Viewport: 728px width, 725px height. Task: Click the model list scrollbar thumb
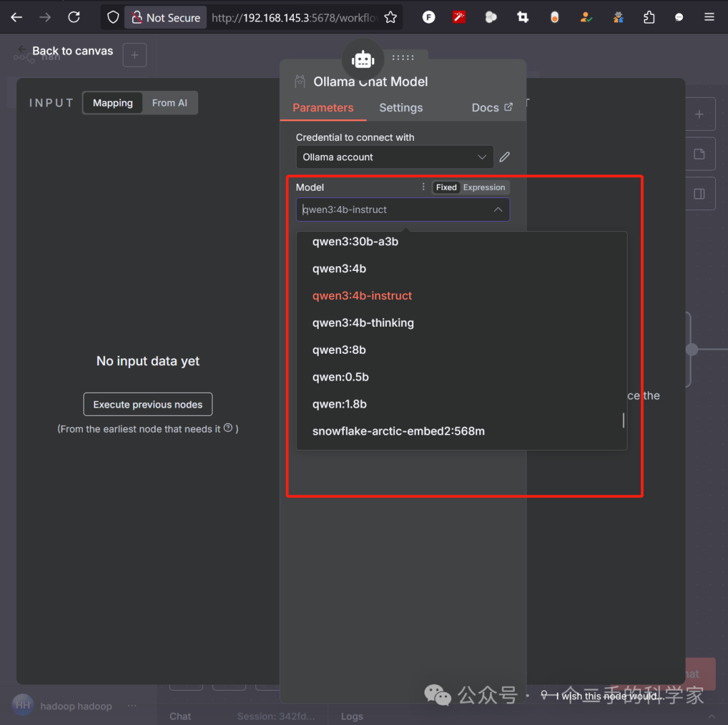(623, 420)
